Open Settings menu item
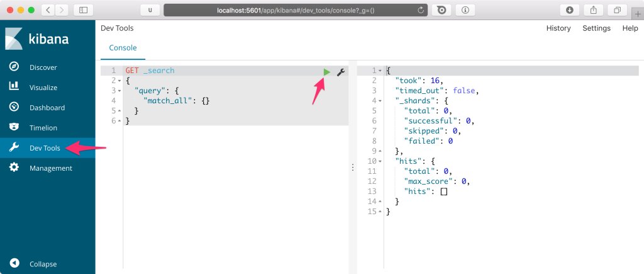The image size is (644, 274). [x=596, y=28]
